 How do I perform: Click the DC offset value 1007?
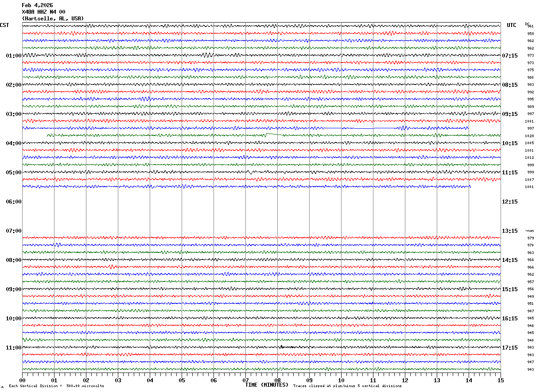[529, 180]
